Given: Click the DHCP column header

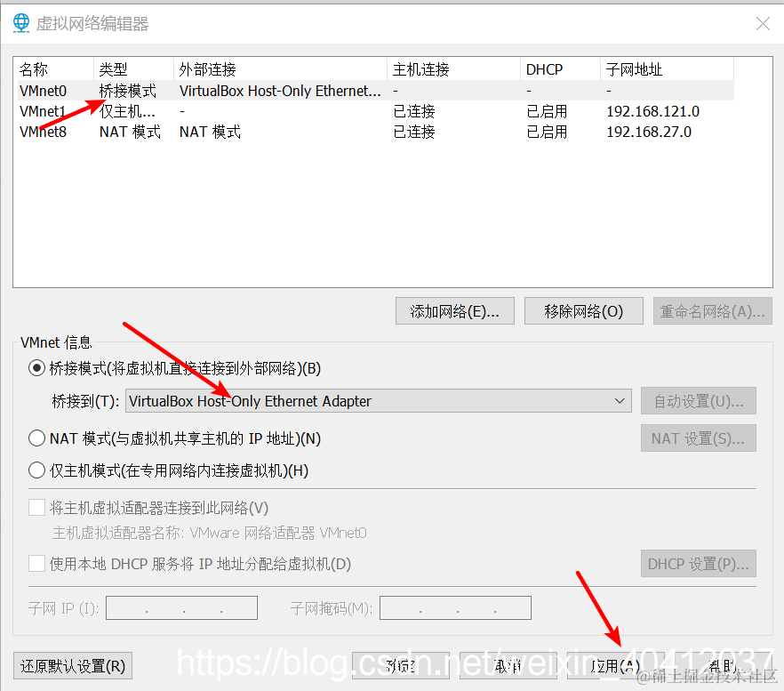Looking at the screenshot, I should coord(560,69).
